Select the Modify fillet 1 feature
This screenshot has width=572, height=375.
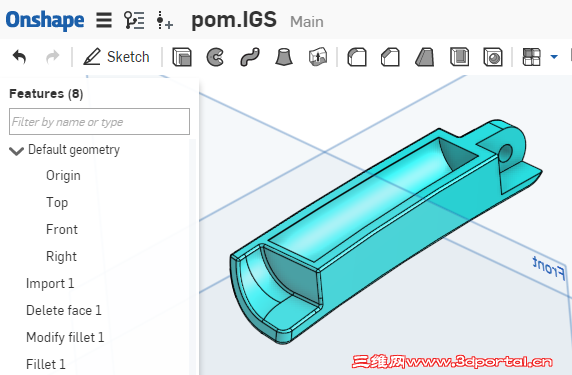point(65,337)
